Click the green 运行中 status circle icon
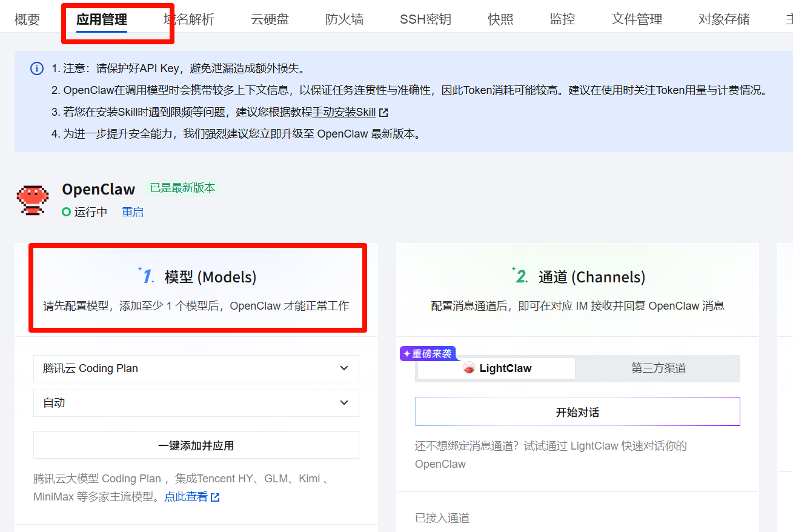 pos(67,212)
